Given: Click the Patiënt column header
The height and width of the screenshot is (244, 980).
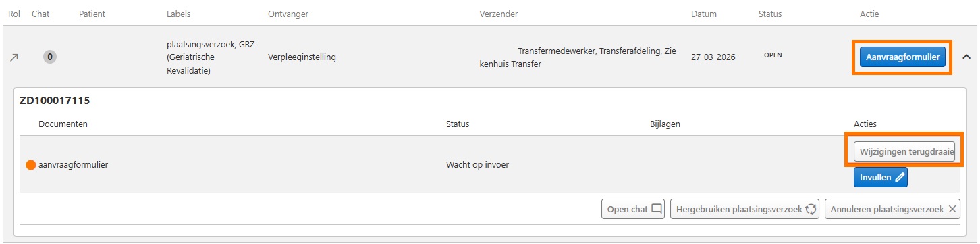Looking at the screenshot, I should pos(92,14).
